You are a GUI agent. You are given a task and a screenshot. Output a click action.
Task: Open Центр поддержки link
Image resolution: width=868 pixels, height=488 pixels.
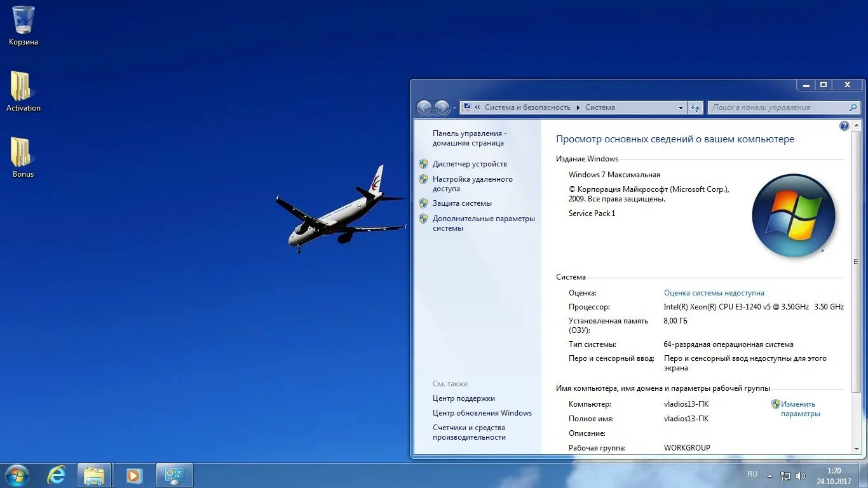463,398
